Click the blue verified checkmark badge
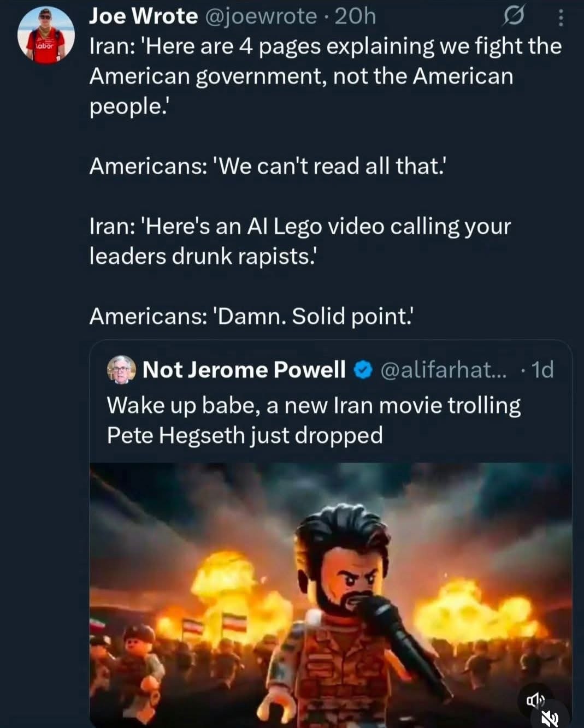The width and height of the screenshot is (584, 728). pyautogui.click(x=362, y=370)
